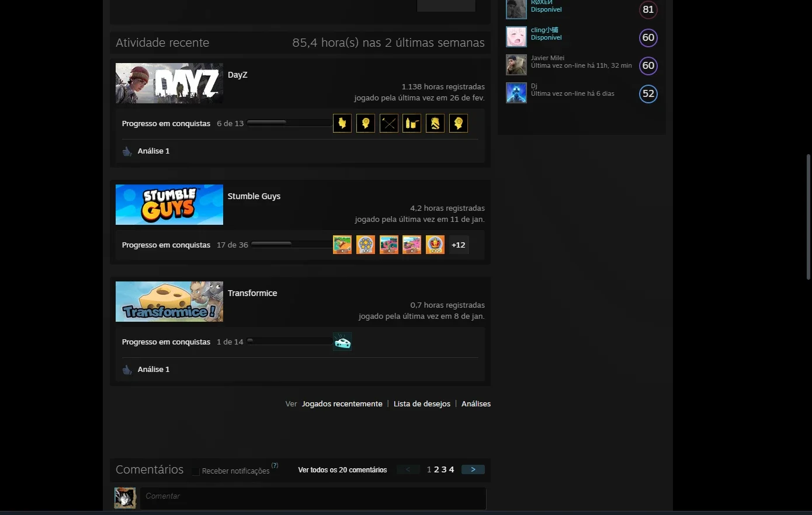The image size is (812, 515).
Task: Open Javier Milei friend avatar
Action: pos(516,65)
